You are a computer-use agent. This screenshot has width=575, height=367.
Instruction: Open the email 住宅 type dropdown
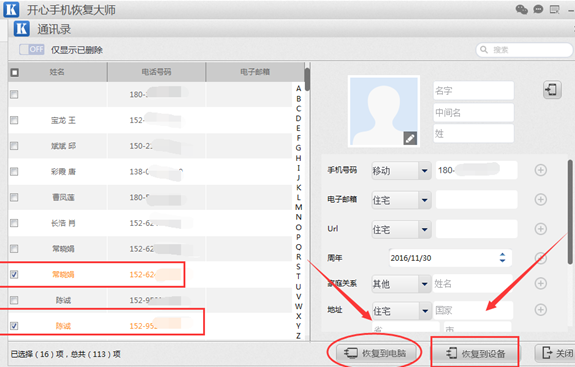coord(401,200)
